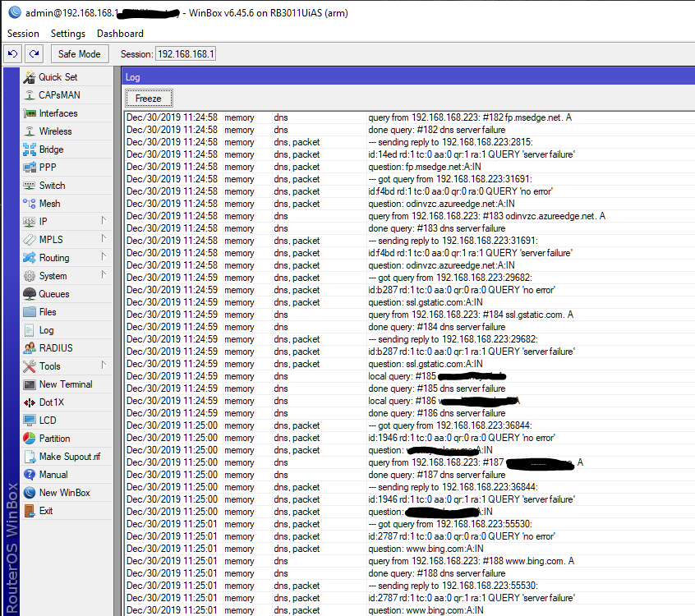Select the 'id:14ed' server failure row
The image size is (695, 616).
(410, 154)
